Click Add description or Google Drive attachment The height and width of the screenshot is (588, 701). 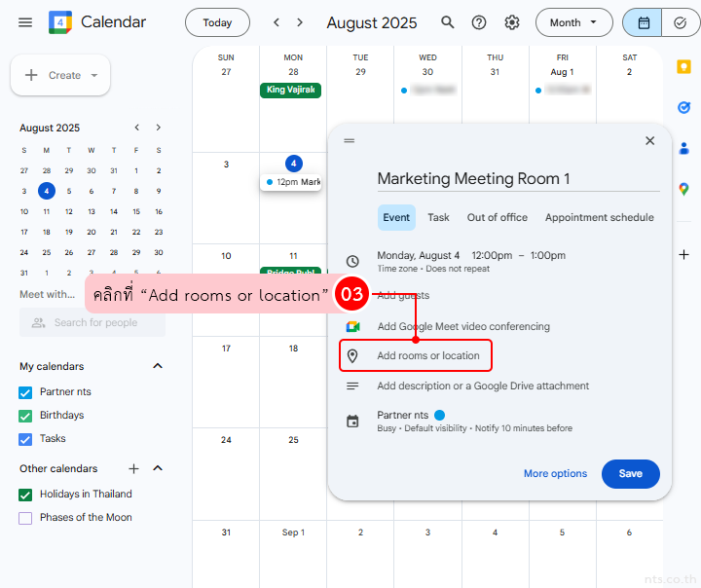[x=483, y=386]
